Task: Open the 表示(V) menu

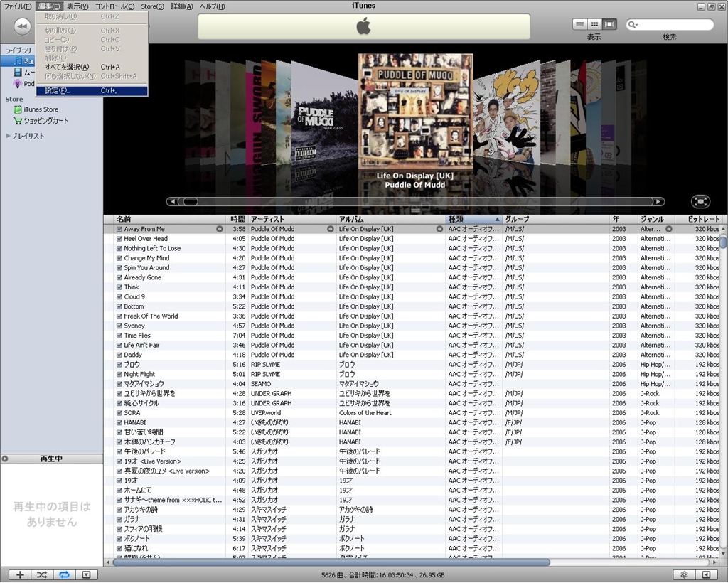Action: pos(77,6)
